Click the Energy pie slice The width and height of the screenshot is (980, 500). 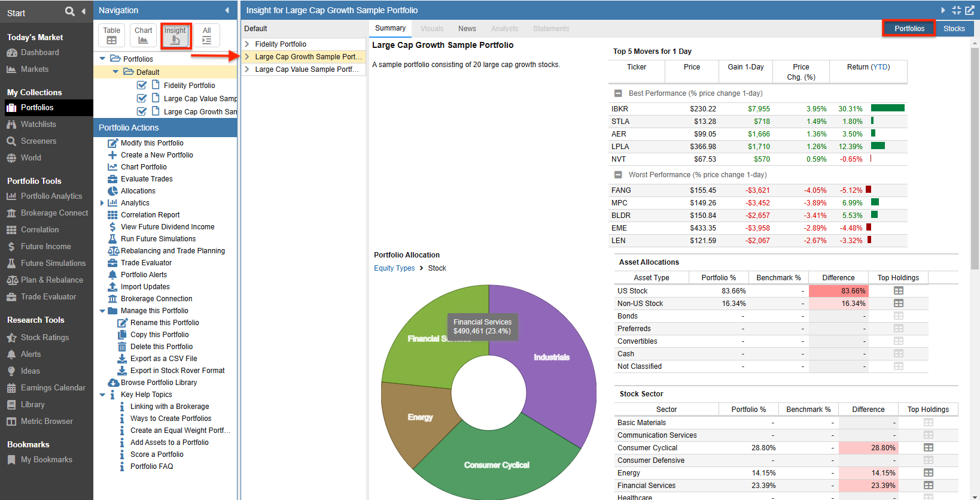pyautogui.click(x=420, y=417)
